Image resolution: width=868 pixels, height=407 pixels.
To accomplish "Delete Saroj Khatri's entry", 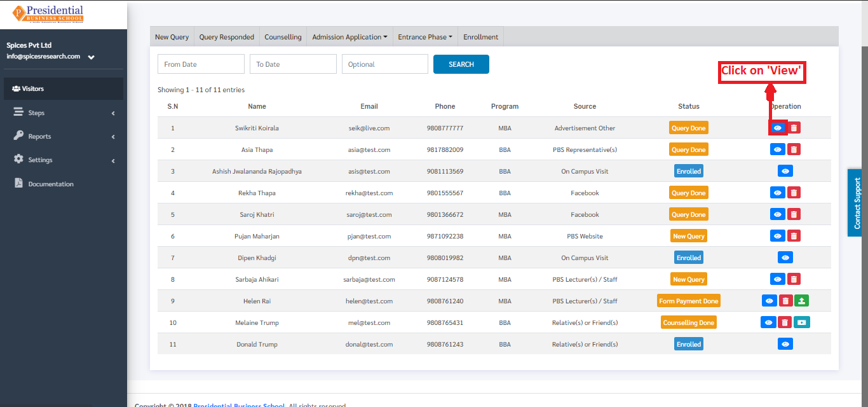I will tap(794, 214).
